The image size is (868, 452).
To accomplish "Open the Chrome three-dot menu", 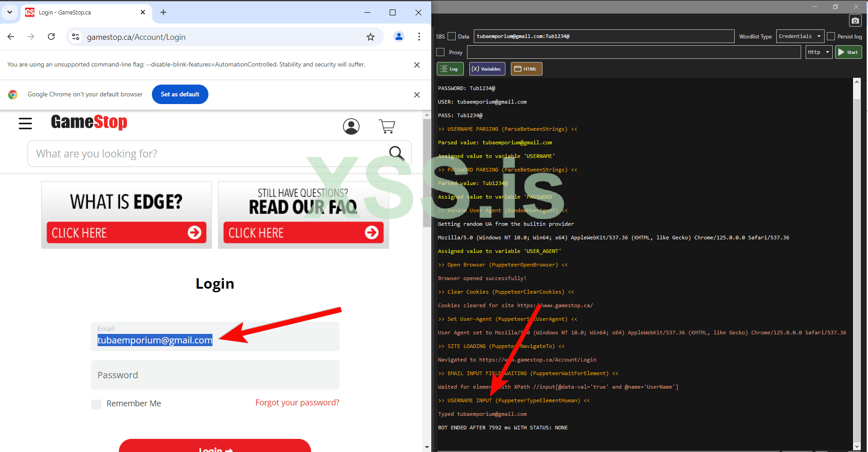I will [x=419, y=37].
